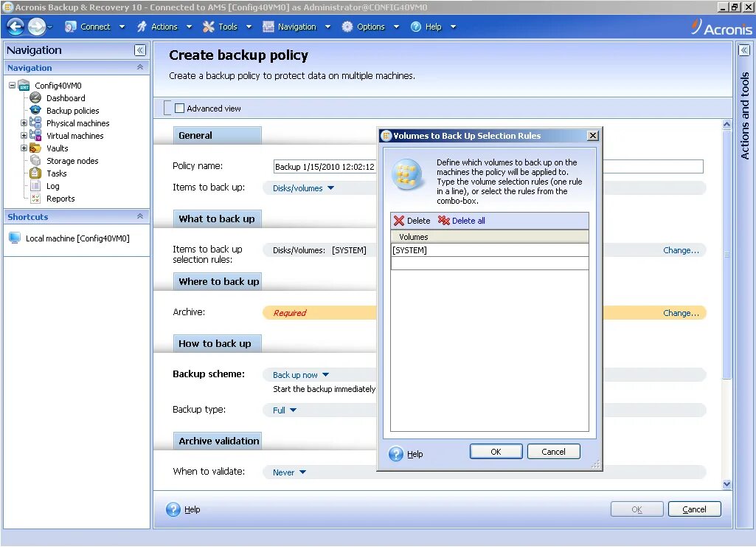Screen dimensions: 756x547
Task: Click Cancel at bottom of backup policy page
Action: pos(694,509)
